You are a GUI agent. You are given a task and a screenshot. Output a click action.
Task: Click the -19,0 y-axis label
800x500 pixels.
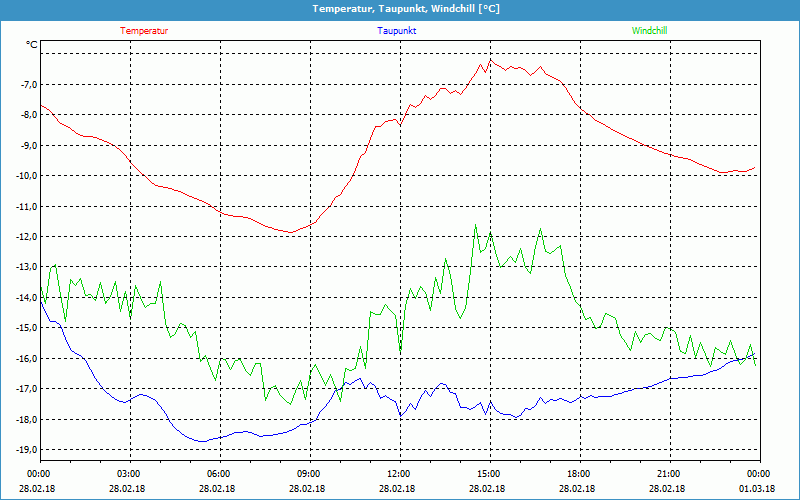click(x=26, y=449)
